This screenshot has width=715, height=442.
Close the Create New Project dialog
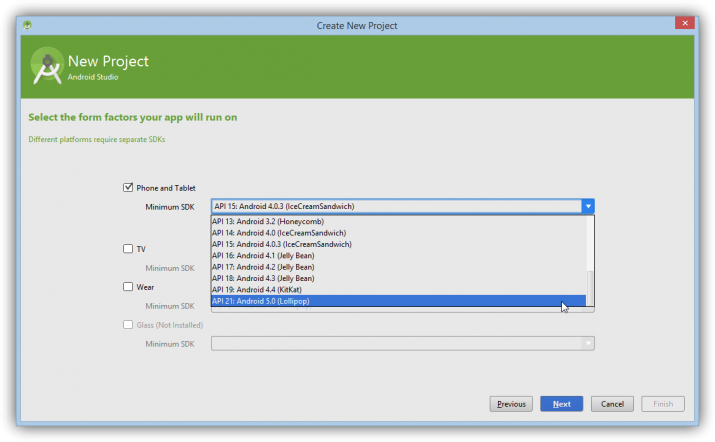coord(684,23)
